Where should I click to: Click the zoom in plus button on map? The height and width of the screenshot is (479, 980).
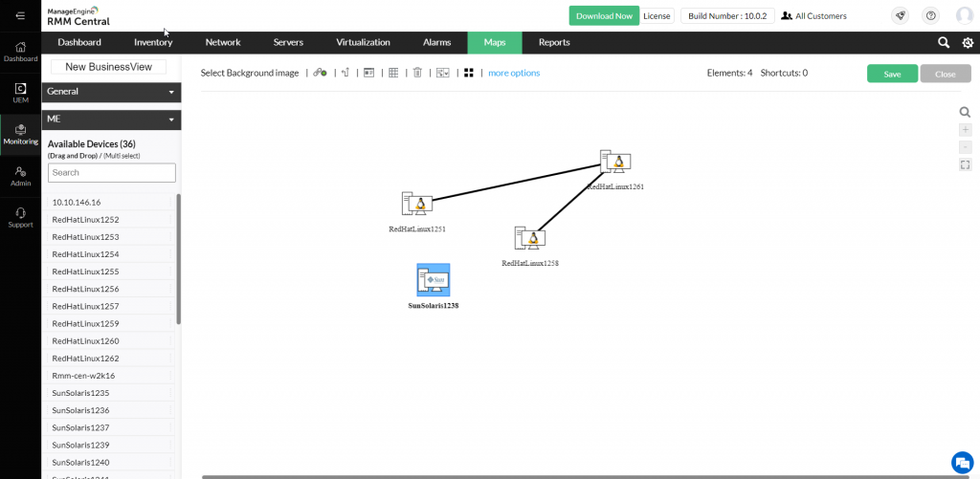click(x=965, y=129)
